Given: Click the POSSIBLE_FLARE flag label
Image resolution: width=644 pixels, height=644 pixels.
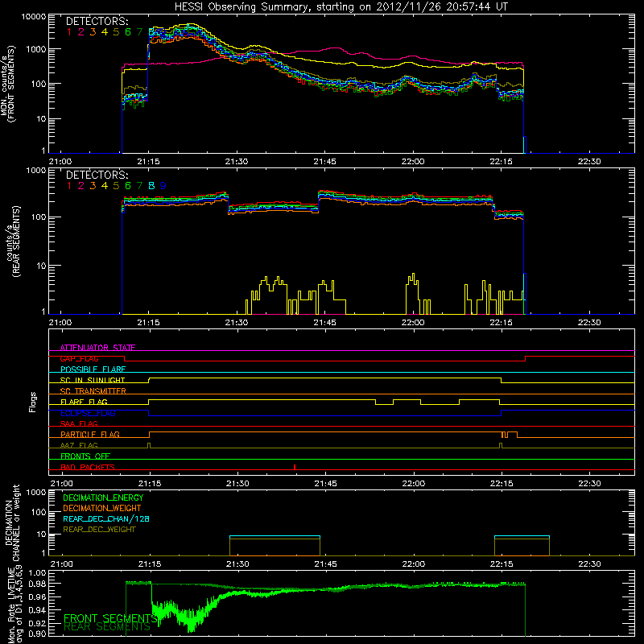Looking at the screenshot, I should [93, 369].
